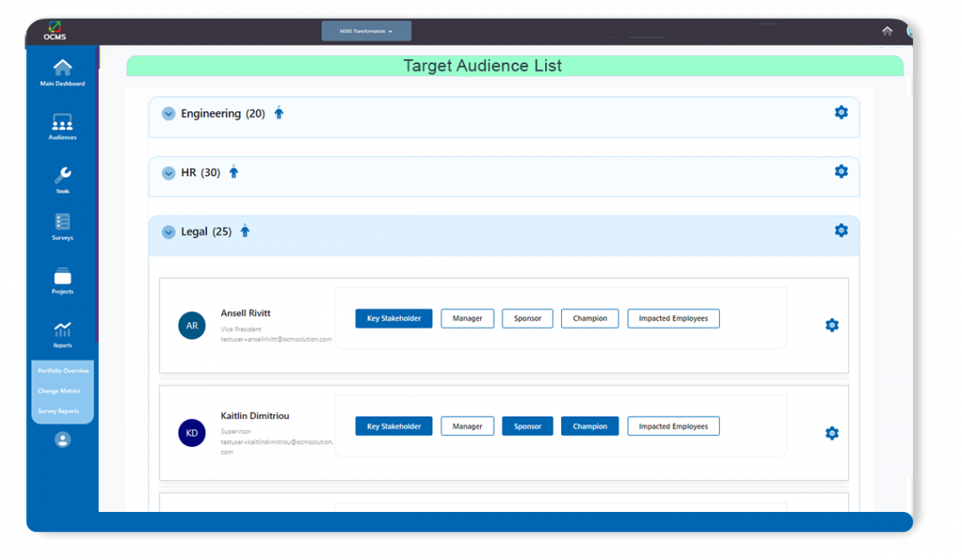Open the Audiences section in sidebar
This screenshot has width=962, height=560.
pos(62,123)
